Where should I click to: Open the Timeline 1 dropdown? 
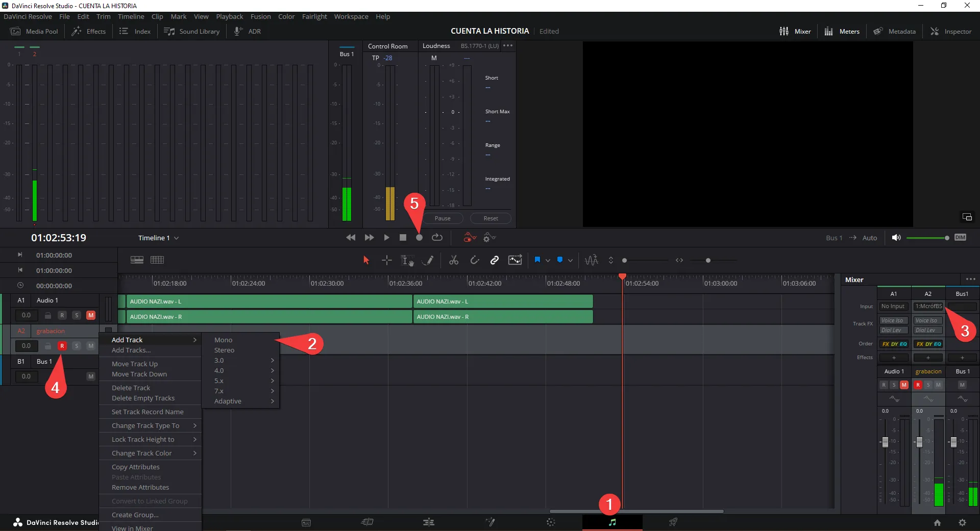(158, 238)
